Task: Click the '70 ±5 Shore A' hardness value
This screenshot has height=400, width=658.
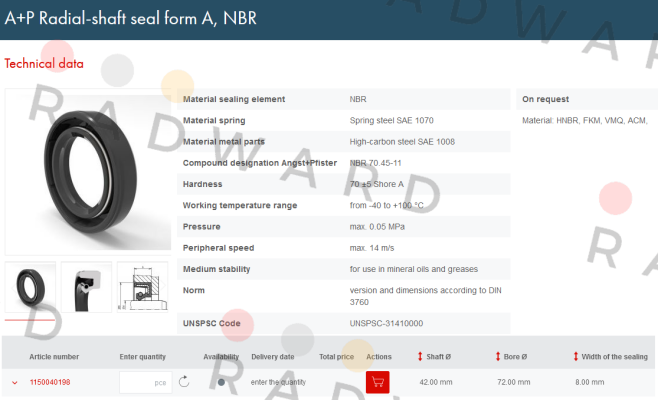Action: coord(376,184)
